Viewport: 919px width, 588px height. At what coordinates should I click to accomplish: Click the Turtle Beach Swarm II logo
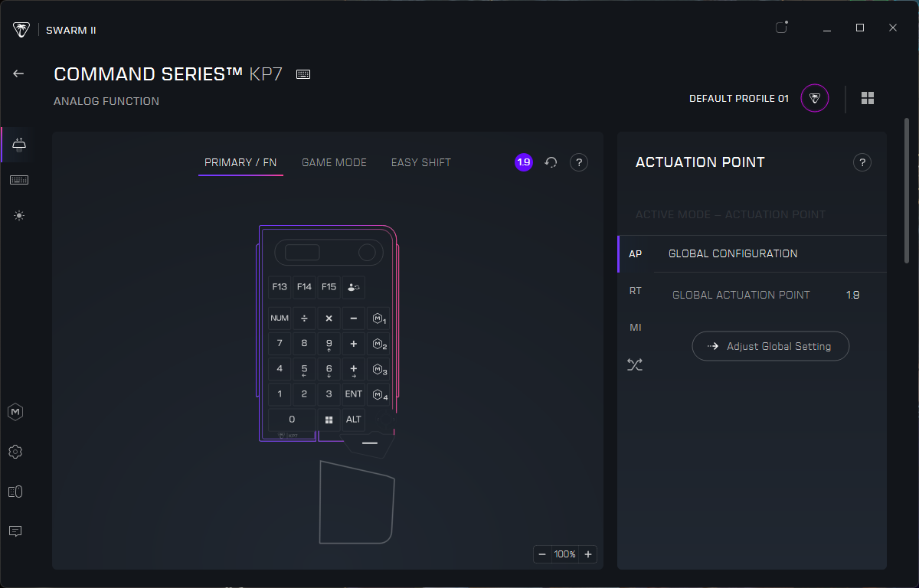click(21, 30)
